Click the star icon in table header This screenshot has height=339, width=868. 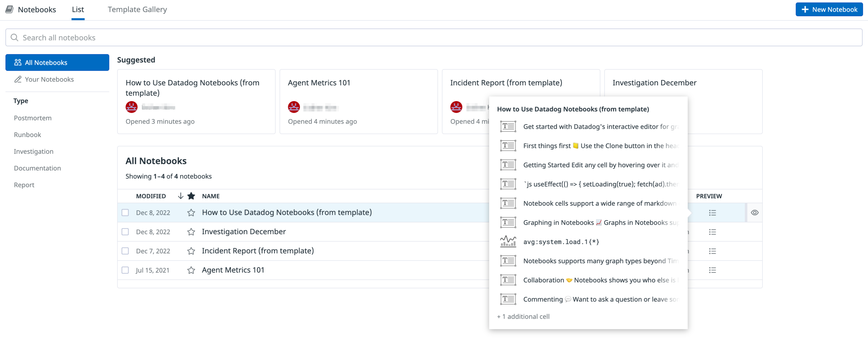coord(191,196)
